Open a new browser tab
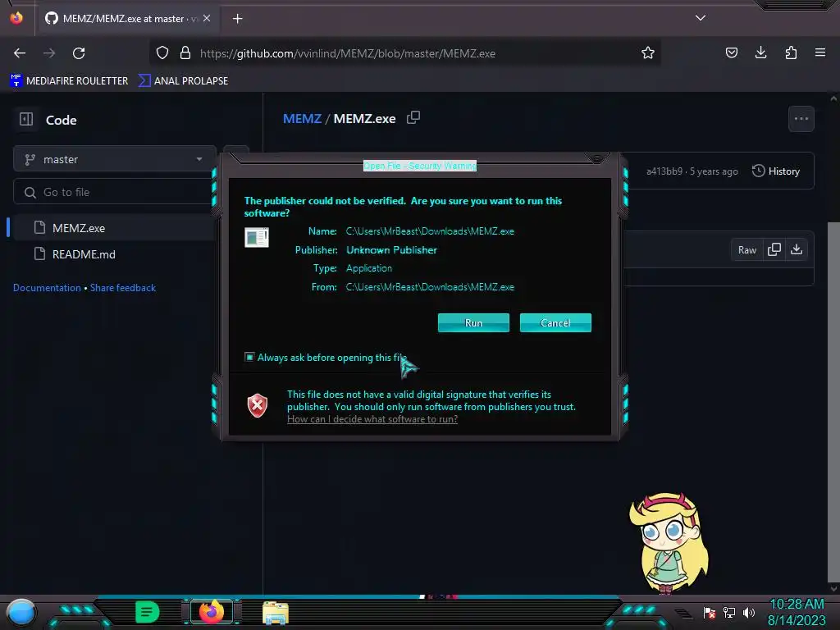 click(237, 19)
